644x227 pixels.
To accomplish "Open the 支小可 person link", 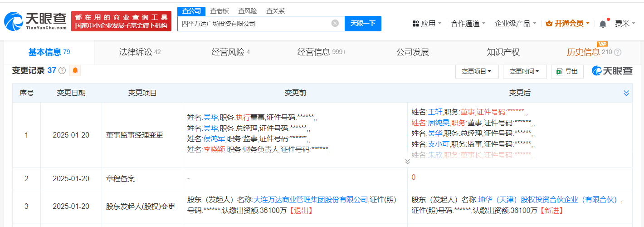I will click(x=439, y=144).
